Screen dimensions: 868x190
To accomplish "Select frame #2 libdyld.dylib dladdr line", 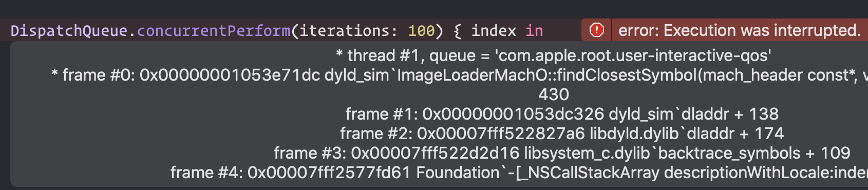I will [562, 134].
